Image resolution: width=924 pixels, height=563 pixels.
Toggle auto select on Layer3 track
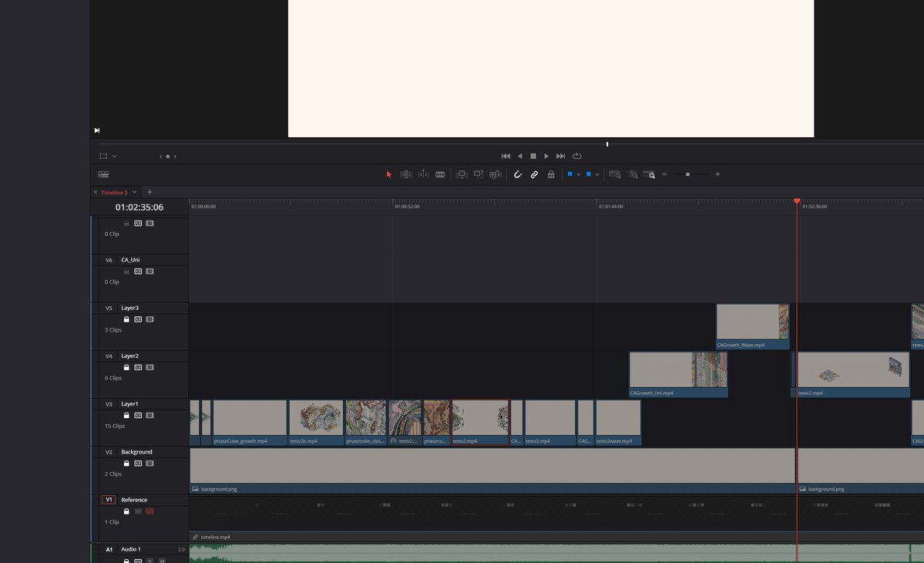(x=138, y=319)
